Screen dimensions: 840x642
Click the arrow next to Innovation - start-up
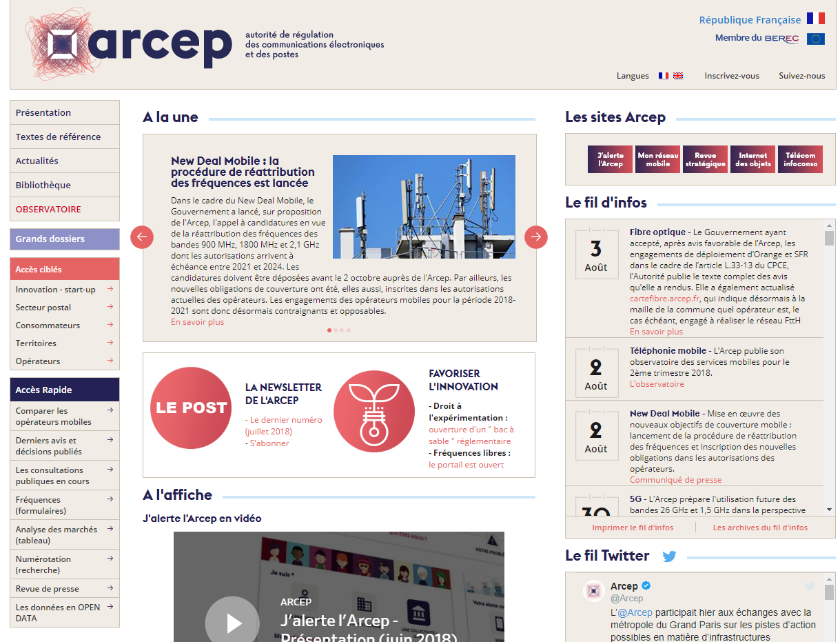click(110, 289)
